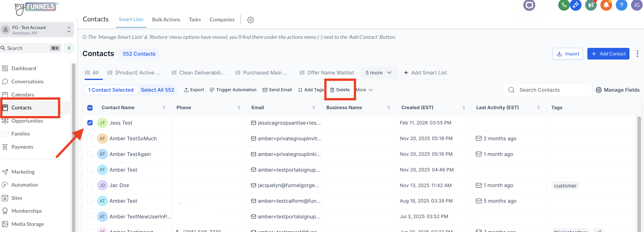Click the Import button
This screenshot has height=232, width=644.
[568, 54]
